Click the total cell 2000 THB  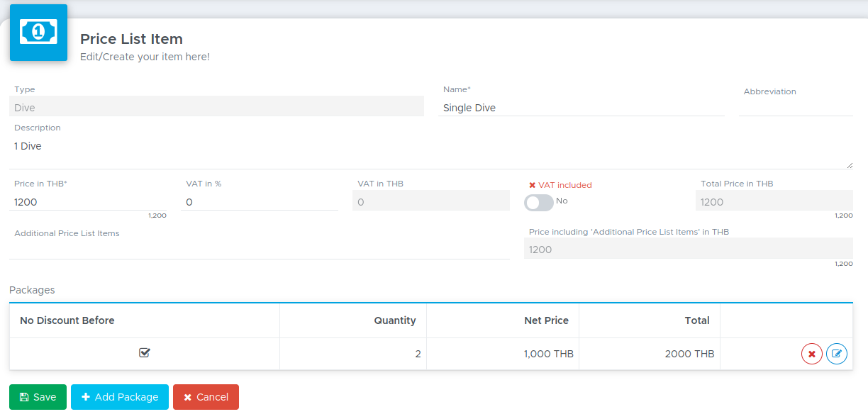[650, 354]
